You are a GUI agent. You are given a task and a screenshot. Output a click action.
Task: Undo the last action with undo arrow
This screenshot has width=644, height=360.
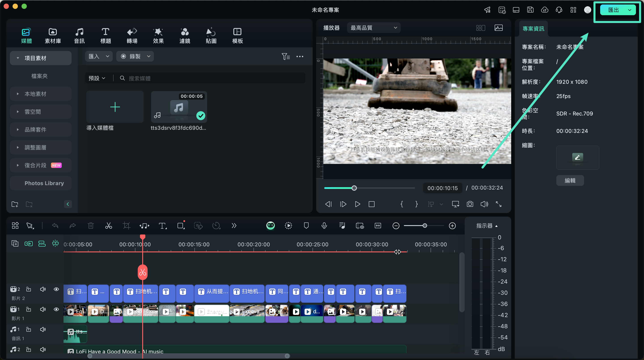tap(55, 226)
